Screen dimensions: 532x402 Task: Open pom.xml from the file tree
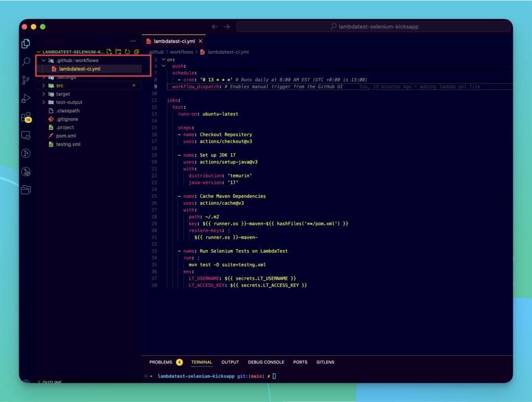[65, 136]
